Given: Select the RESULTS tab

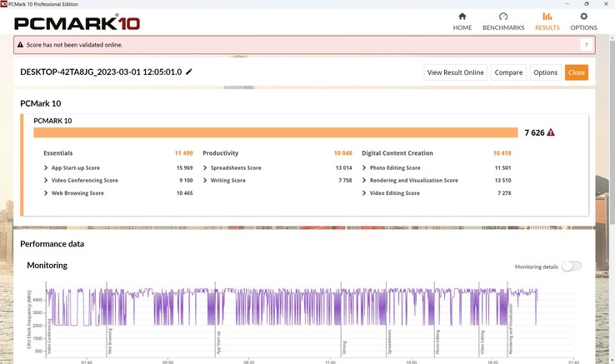Looking at the screenshot, I should (x=547, y=22).
